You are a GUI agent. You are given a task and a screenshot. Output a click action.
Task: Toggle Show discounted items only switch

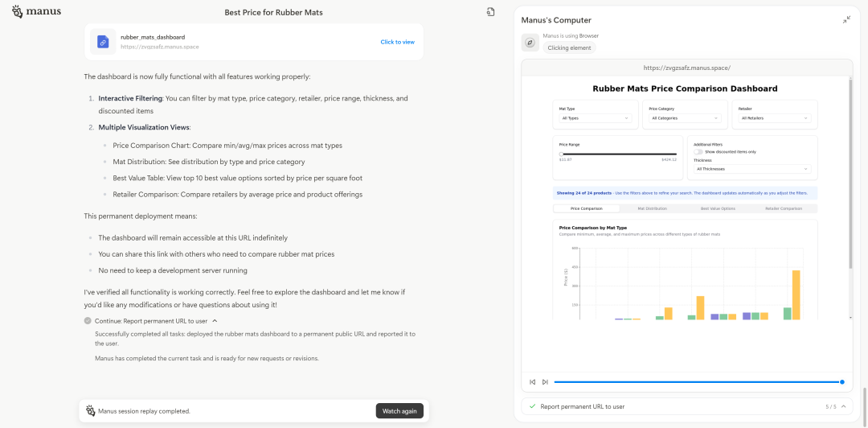tap(698, 151)
